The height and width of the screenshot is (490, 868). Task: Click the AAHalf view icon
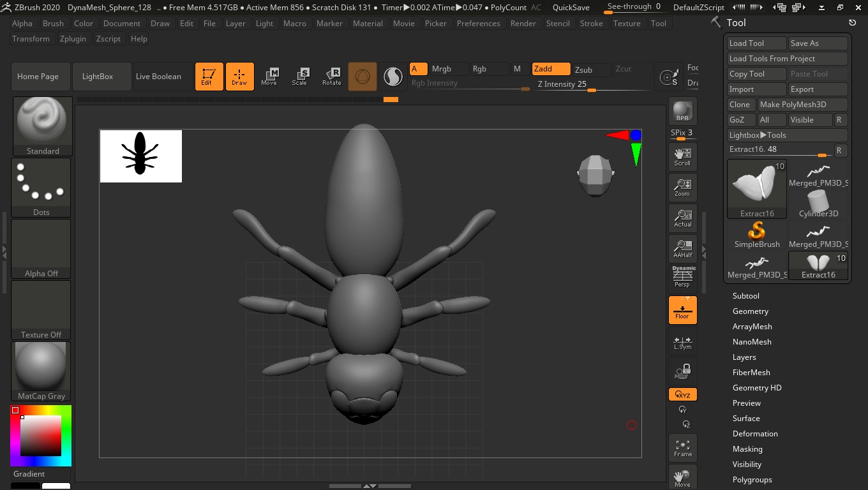[682, 249]
